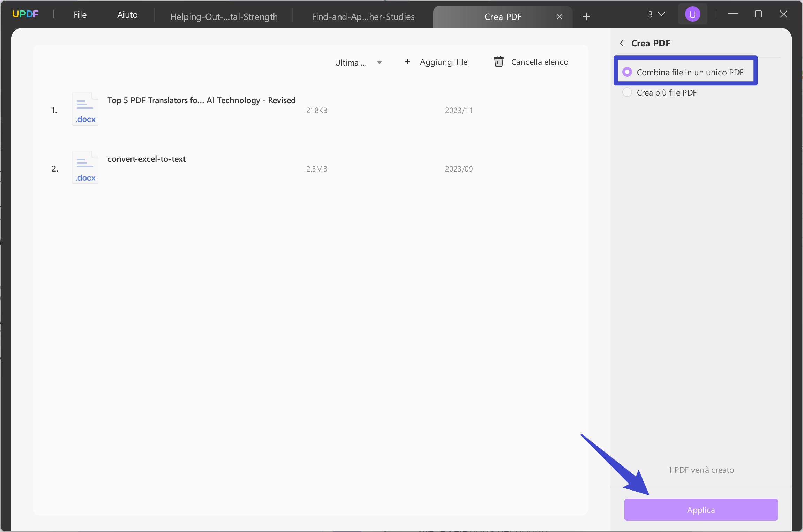
Task: Click file name Top 5 PDF Translators
Action: click(x=201, y=100)
